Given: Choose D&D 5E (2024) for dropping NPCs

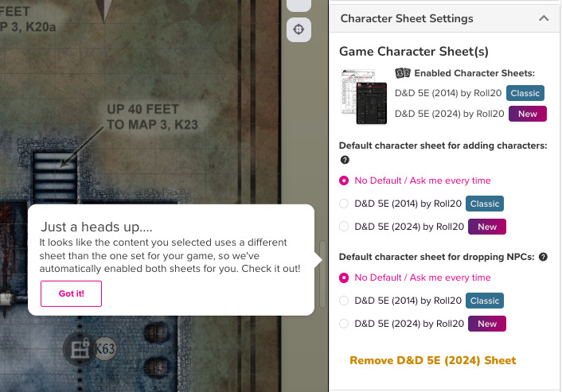Looking at the screenshot, I should (x=344, y=324).
